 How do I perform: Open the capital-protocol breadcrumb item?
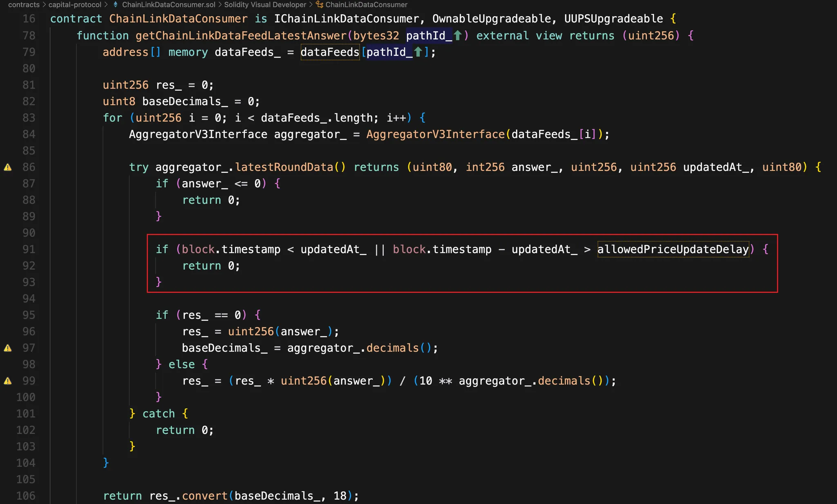[x=75, y=4]
